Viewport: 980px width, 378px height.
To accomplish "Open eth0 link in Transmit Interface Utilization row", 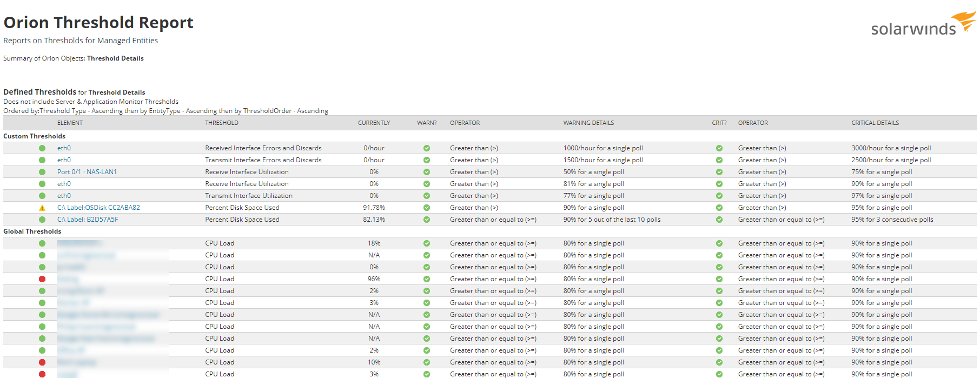I will tap(64, 196).
